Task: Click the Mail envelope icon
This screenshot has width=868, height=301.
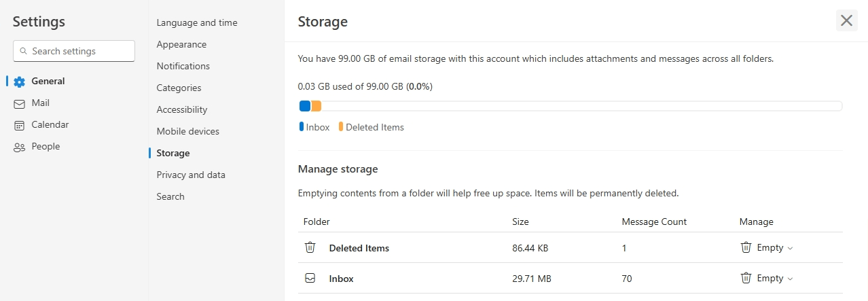Action: pyautogui.click(x=19, y=103)
